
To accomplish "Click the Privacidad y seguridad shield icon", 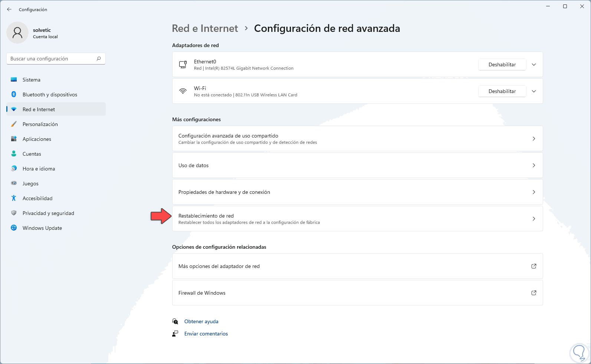I will point(14,213).
